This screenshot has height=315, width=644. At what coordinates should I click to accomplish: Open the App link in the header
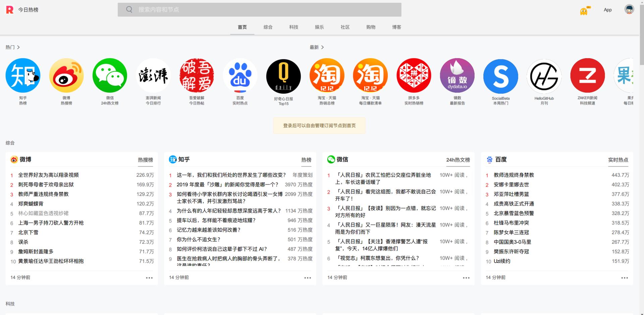[607, 10]
